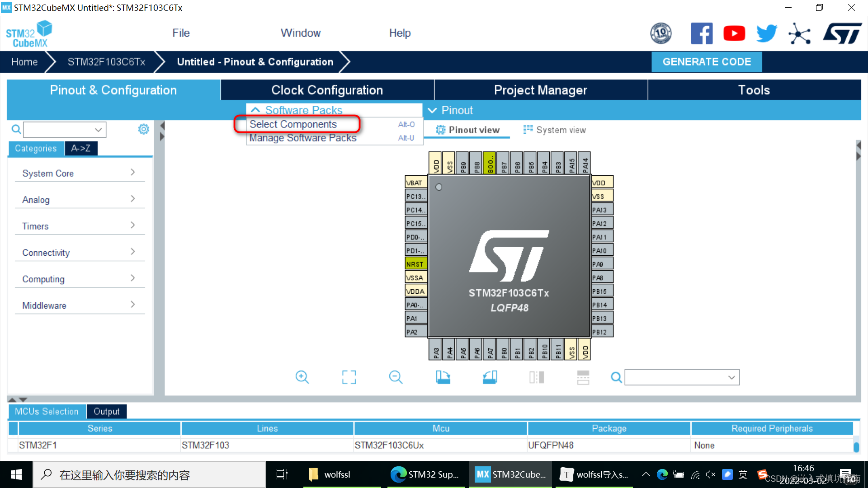
Task: Open peripheral search settings gear
Action: [x=144, y=129]
